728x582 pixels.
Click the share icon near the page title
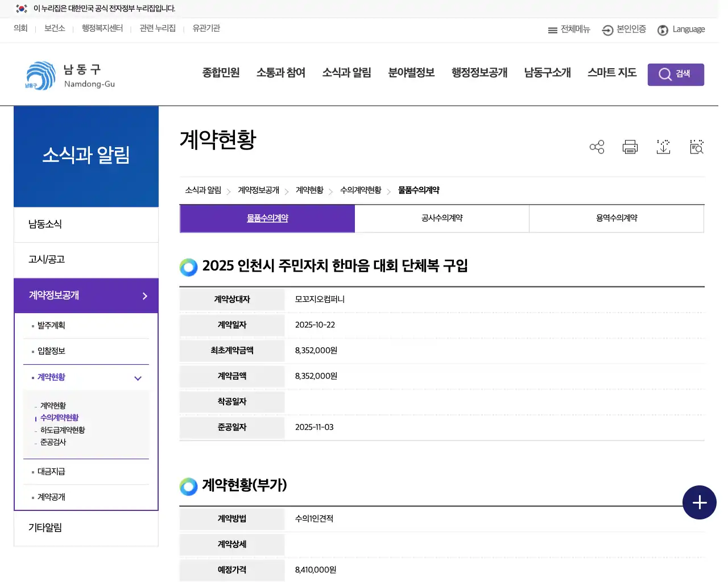tap(597, 147)
